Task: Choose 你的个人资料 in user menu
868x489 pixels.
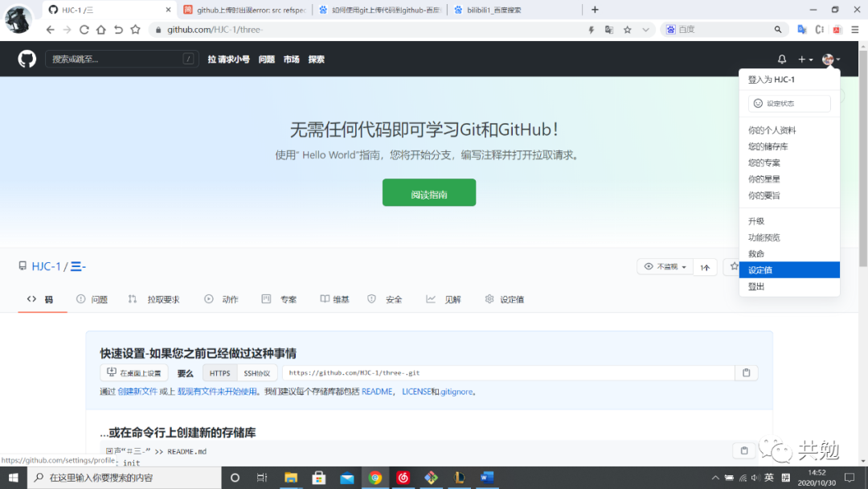Action: [772, 130]
